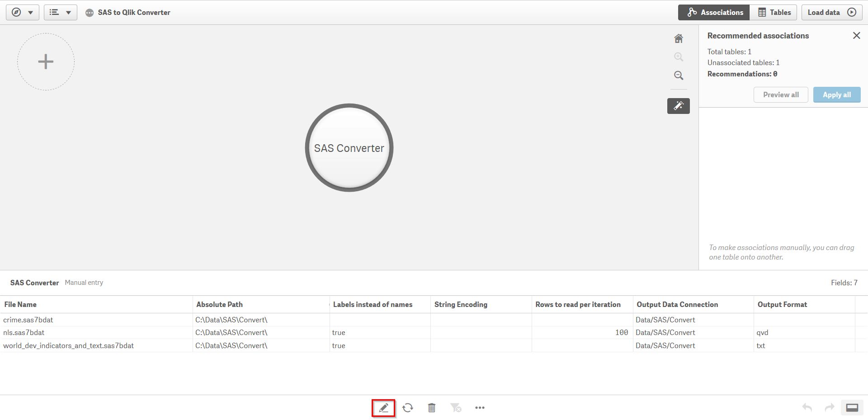Click the undo arrow icon
This screenshot has width=868, height=420.
(807, 408)
